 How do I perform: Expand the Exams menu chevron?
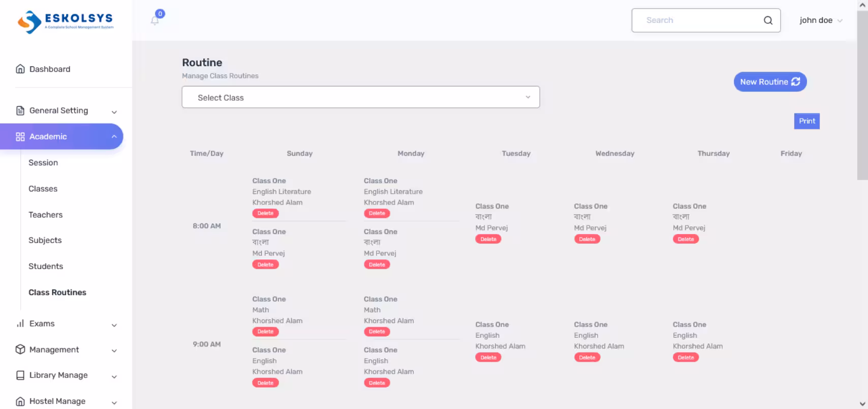point(114,325)
